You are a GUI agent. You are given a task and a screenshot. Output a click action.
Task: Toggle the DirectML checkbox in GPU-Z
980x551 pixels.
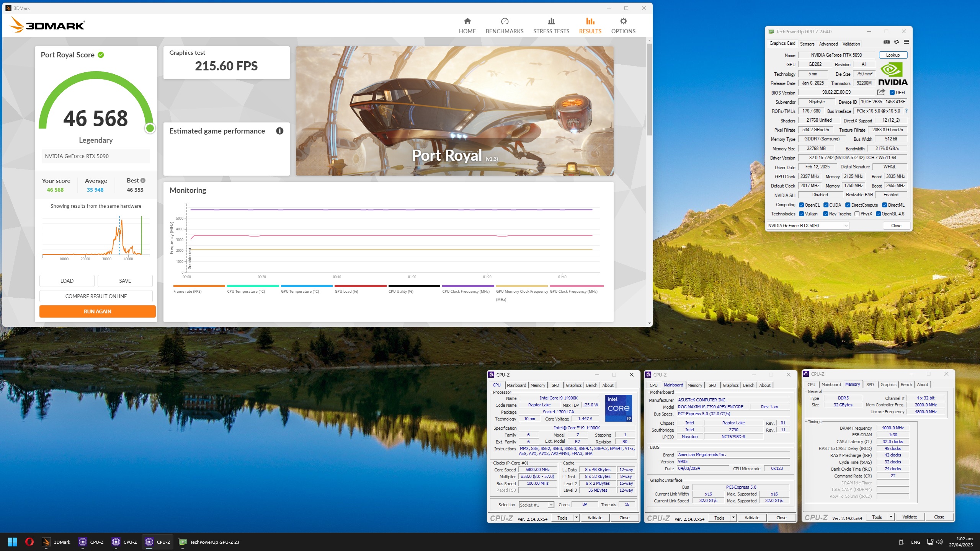click(885, 205)
